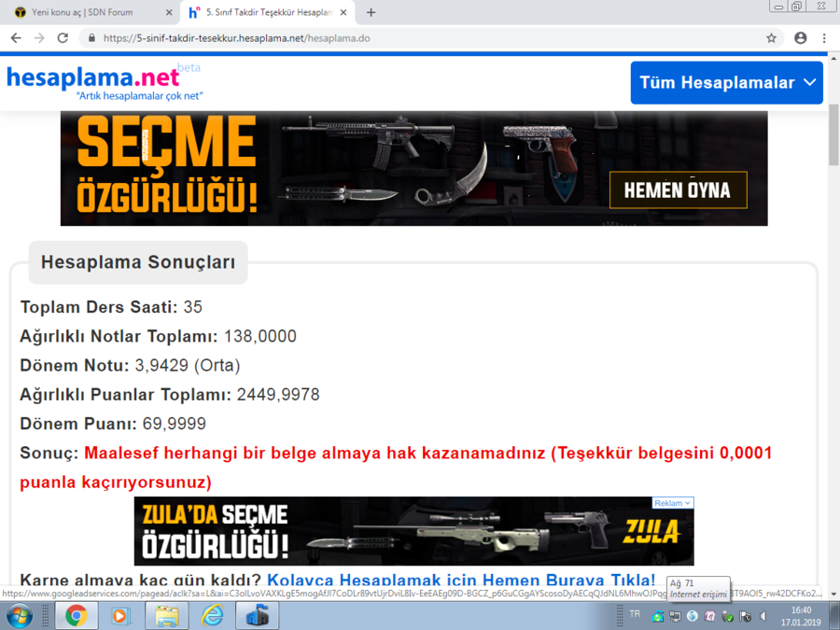
Task: Select the Toplam Ders Saati value 35
Action: point(193,307)
